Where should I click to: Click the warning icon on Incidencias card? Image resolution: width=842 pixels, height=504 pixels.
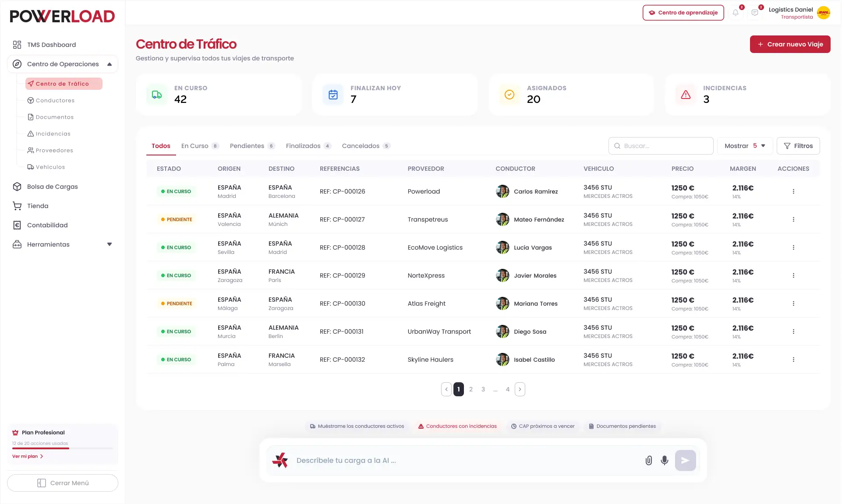point(686,95)
